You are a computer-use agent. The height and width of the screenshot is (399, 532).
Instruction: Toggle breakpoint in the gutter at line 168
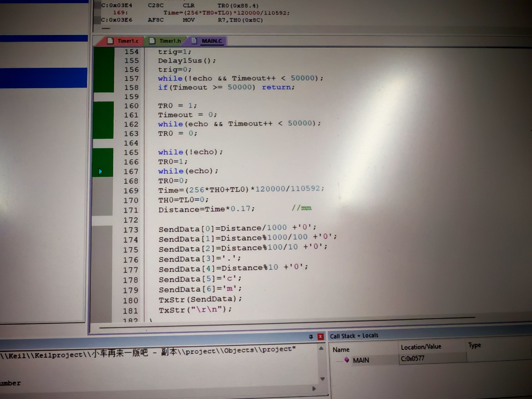103,181
